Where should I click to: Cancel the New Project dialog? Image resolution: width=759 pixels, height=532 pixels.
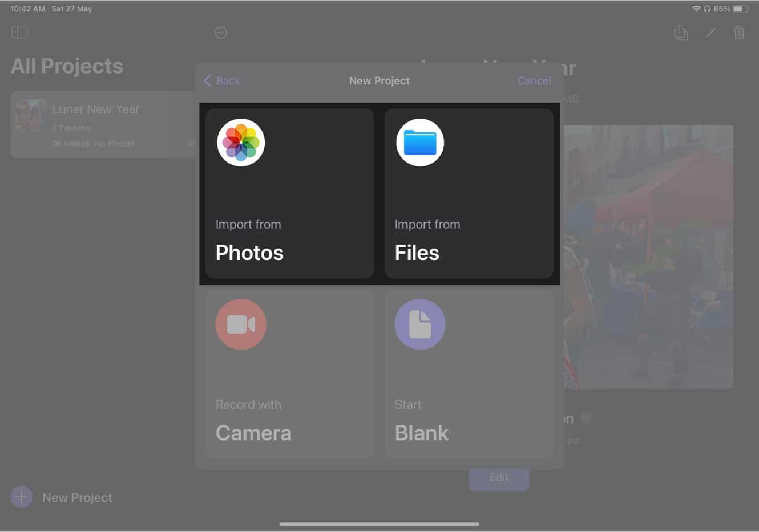(534, 81)
